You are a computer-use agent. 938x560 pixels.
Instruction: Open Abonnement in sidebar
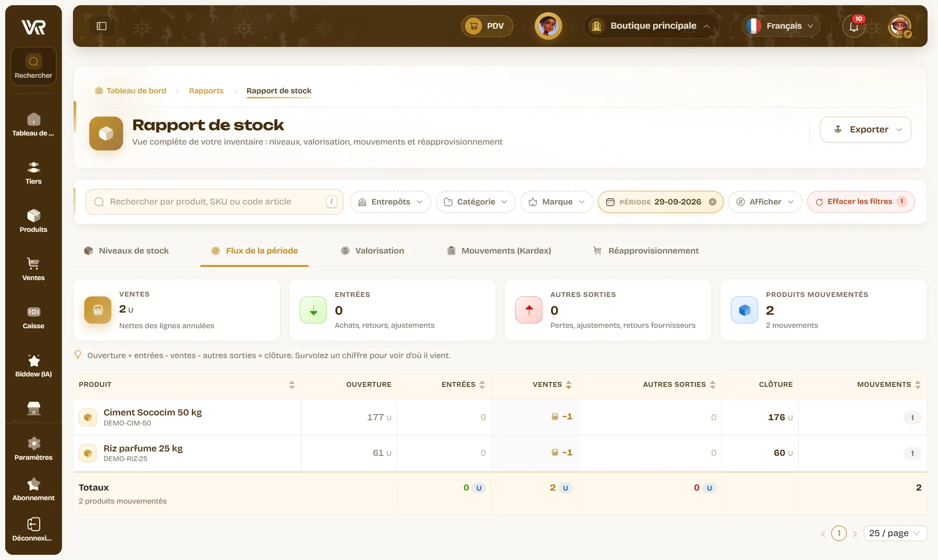tap(33, 489)
